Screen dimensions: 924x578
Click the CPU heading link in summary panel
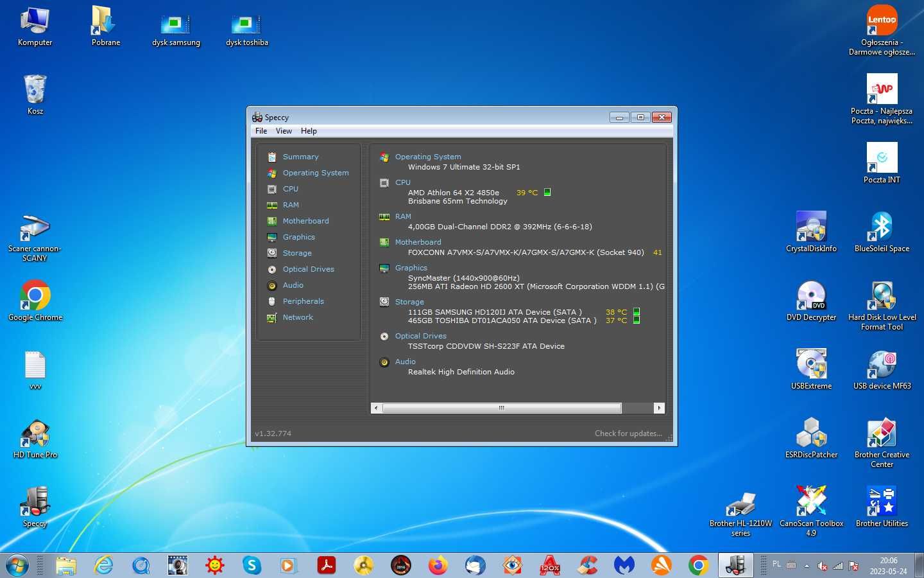tap(403, 182)
